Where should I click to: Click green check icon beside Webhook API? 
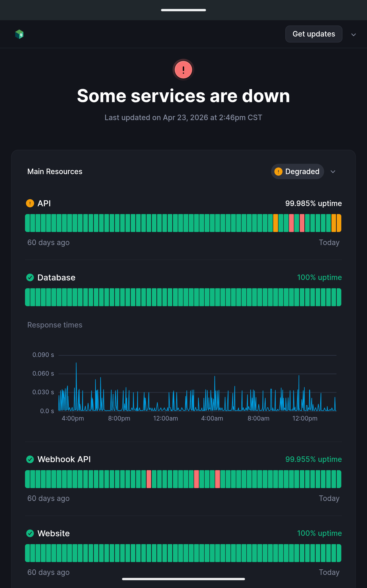click(x=30, y=459)
